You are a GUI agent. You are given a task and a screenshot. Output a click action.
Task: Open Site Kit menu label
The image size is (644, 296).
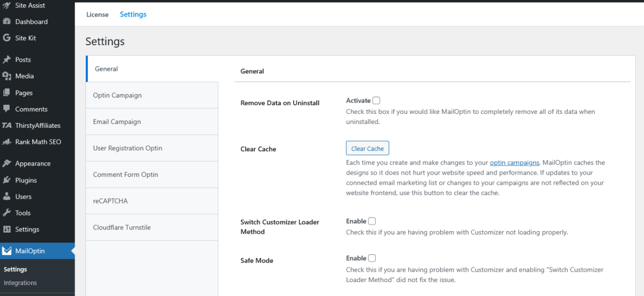point(26,38)
